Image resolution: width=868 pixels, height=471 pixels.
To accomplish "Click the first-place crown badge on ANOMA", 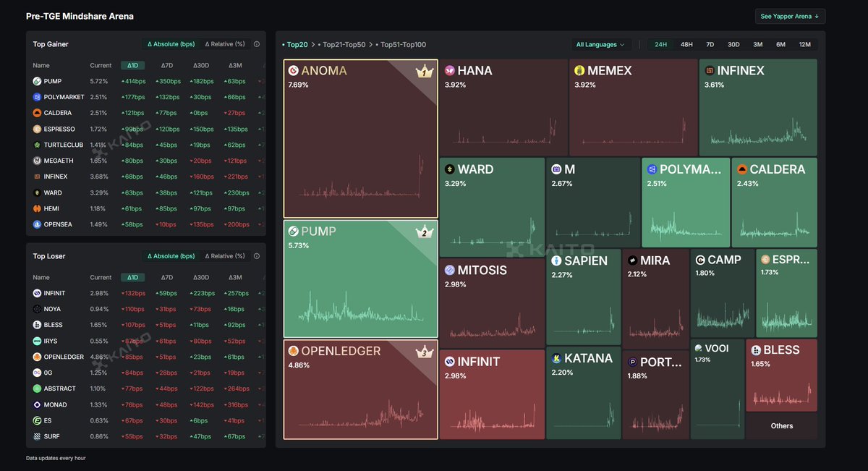I will point(424,72).
